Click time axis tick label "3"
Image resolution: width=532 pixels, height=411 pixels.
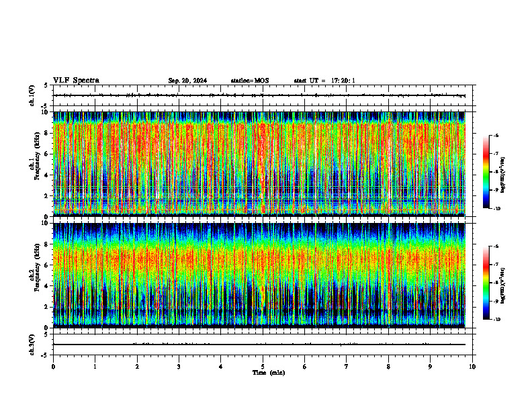(x=179, y=367)
